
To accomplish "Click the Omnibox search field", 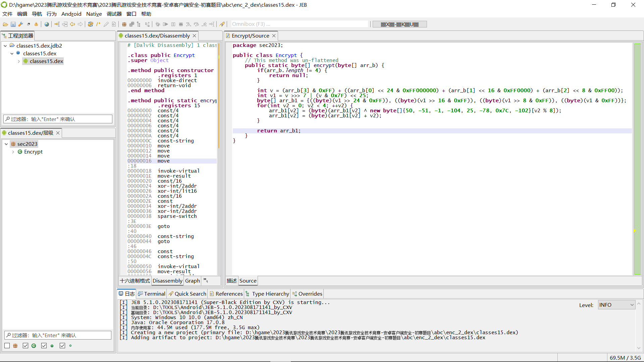I will 299,24.
